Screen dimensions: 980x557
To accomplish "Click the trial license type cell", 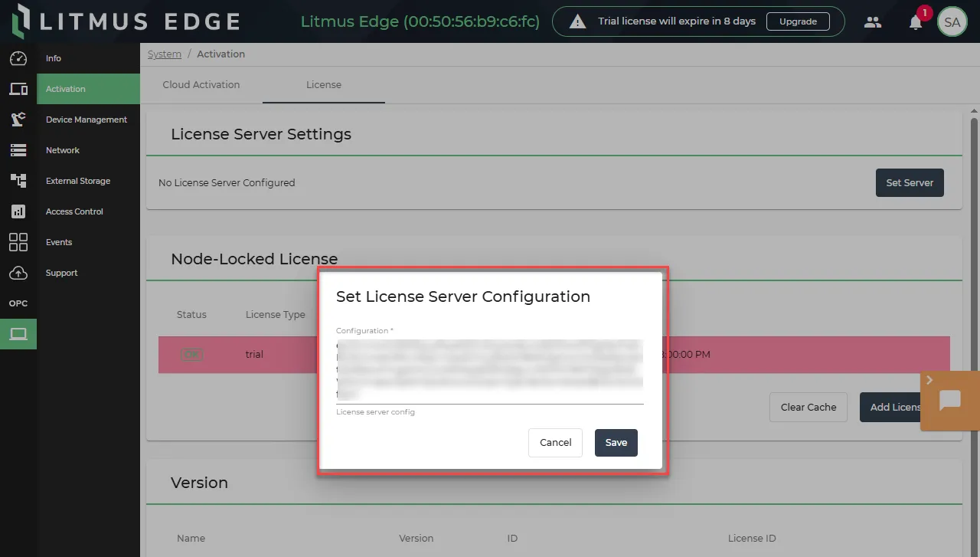I will click(254, 355).
